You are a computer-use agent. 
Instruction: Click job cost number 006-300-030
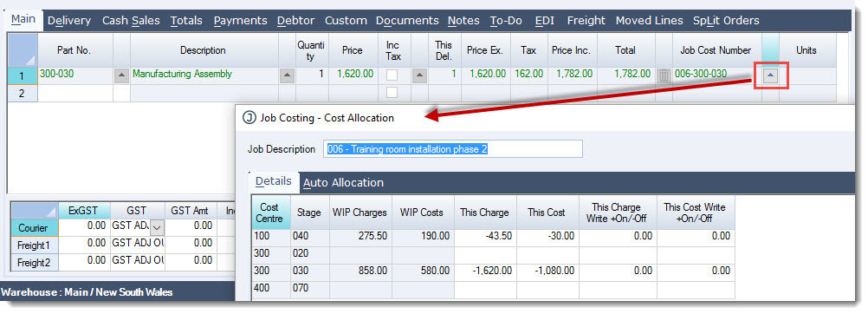(x=716, y=76)
